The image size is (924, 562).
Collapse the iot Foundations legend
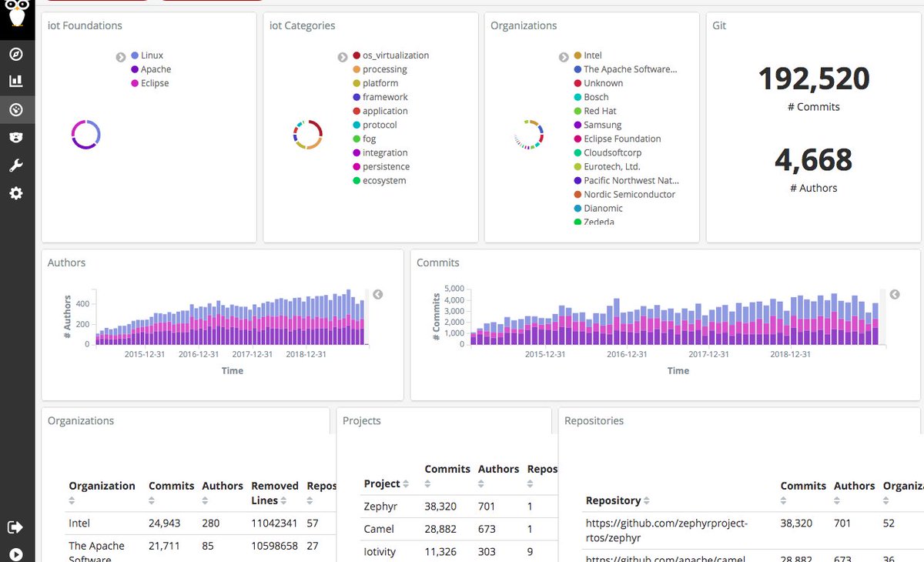(121, 56)
